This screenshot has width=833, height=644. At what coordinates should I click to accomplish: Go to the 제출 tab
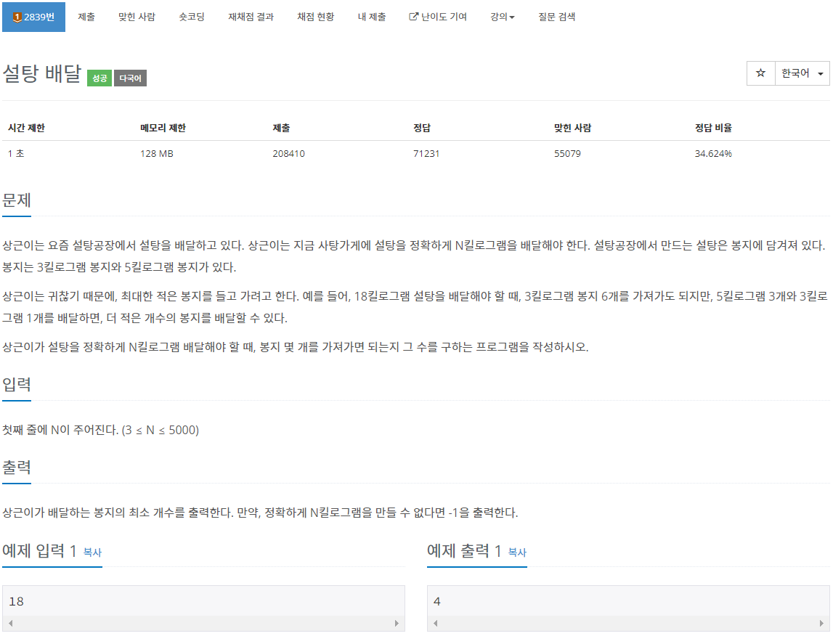86,17
